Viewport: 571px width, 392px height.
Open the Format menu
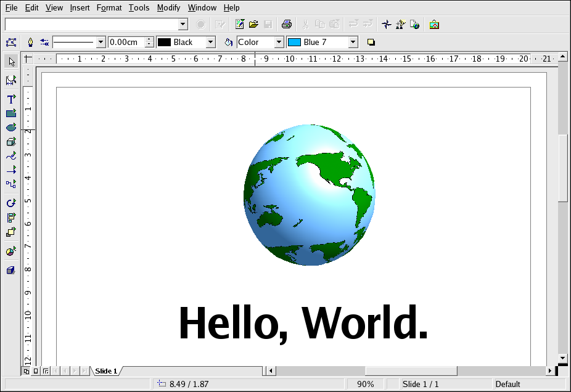[109, 8]
